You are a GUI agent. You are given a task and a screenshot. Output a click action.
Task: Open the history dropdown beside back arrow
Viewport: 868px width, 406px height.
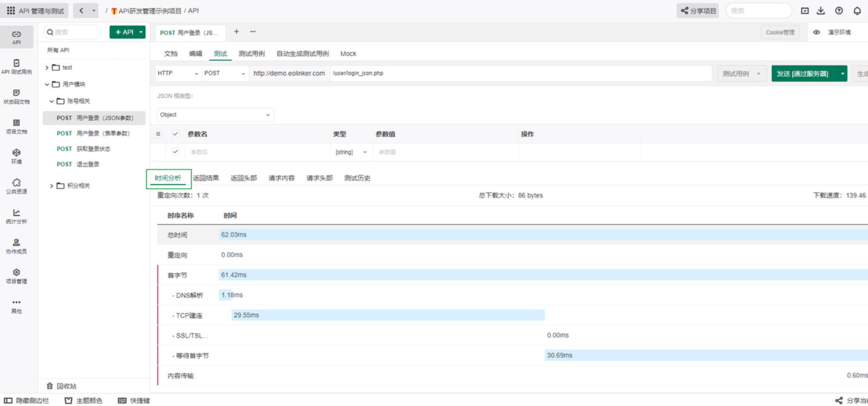coord(94,11)
